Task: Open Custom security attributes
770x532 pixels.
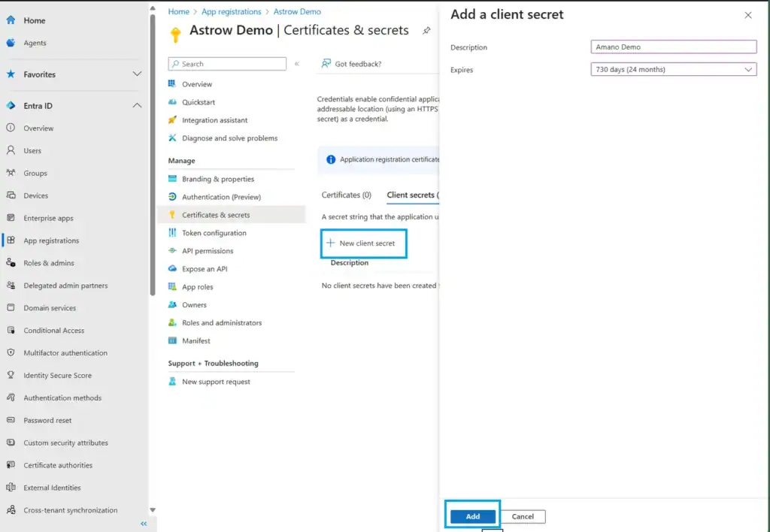Action: (x=66, y=443)
